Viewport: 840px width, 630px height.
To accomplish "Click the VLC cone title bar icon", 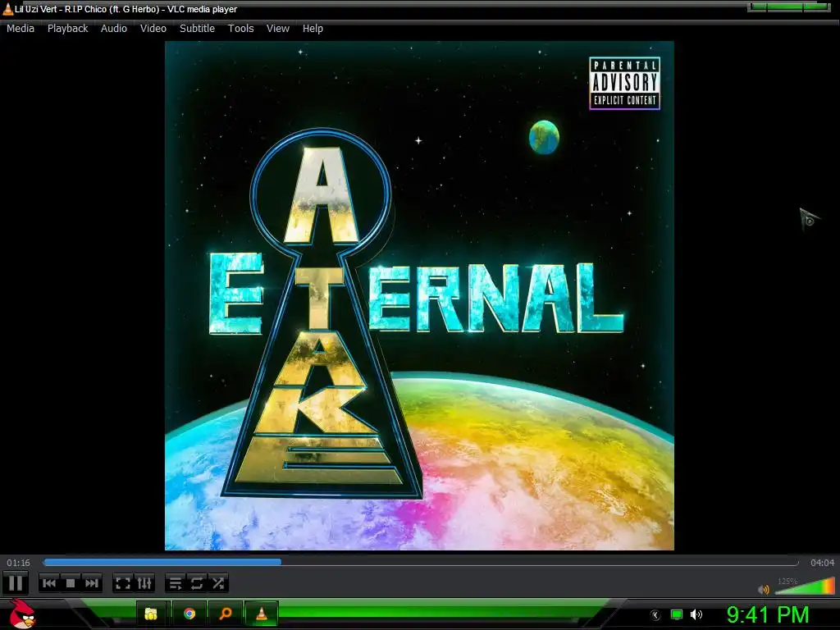I will point(7,8).
